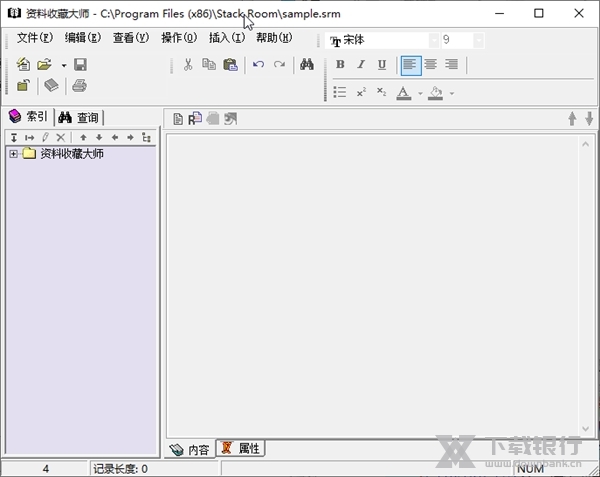
Task: Open the 文件(F) menu
Action: point(34,38)
